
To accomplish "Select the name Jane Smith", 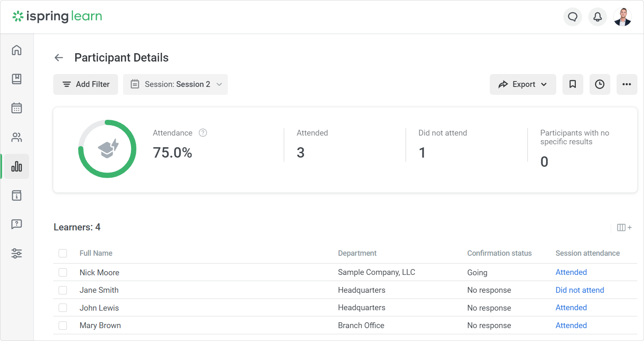I will click(99, 290).
